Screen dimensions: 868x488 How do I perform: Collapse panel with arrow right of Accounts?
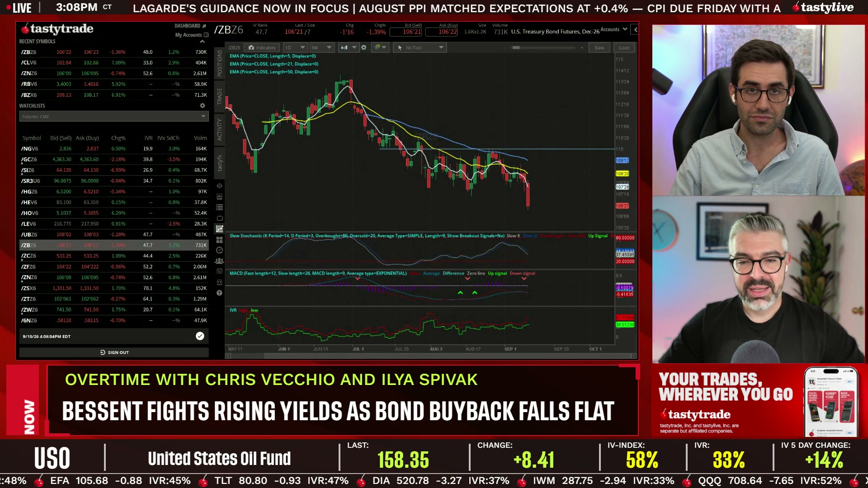coord(635,30)
